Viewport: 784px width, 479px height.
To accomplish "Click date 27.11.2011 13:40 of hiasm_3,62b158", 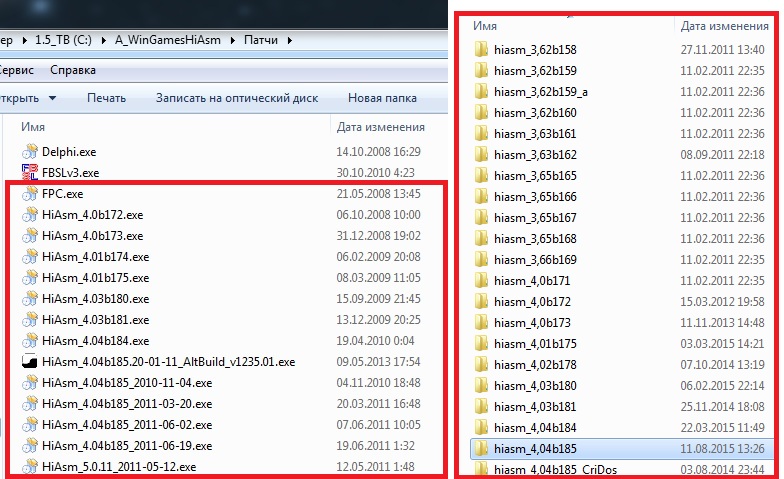I will pyautogui.click(x=722, y=50).
